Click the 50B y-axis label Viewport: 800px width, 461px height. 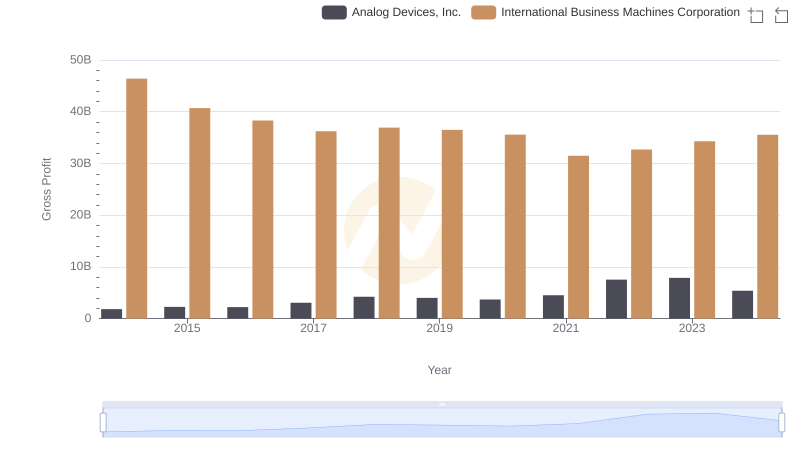coord(81,60)
